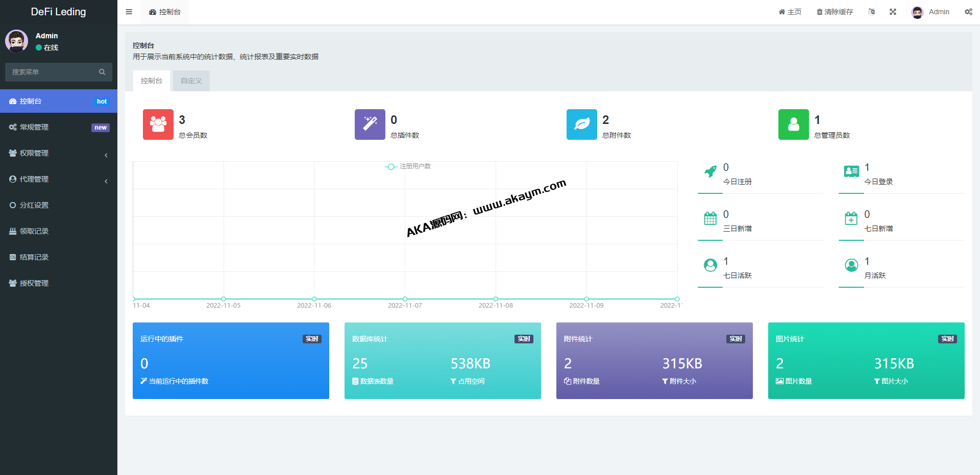The width and height of the screenshot is (980, 475).
Task: Click the fullscreen expand icon in header
Action: 893,12
